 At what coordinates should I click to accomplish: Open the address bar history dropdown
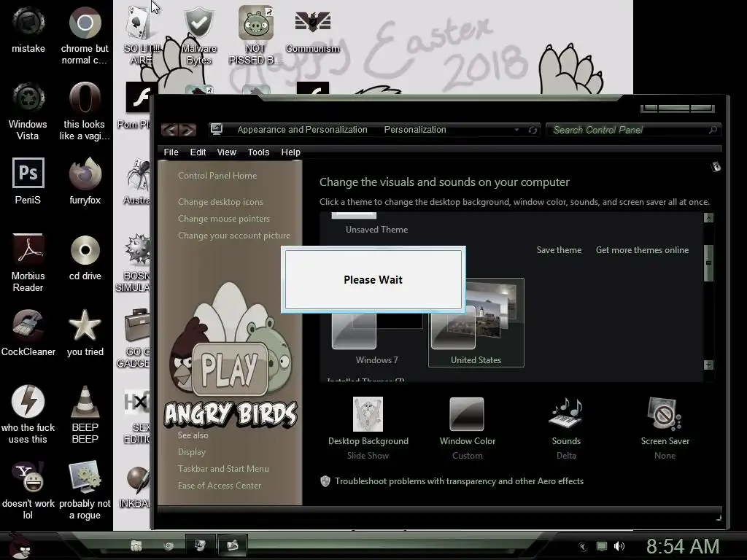point(517,130)
